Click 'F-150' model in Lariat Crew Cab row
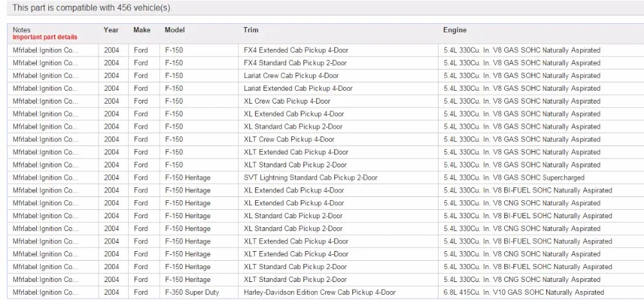 click(x=174, y=75)
